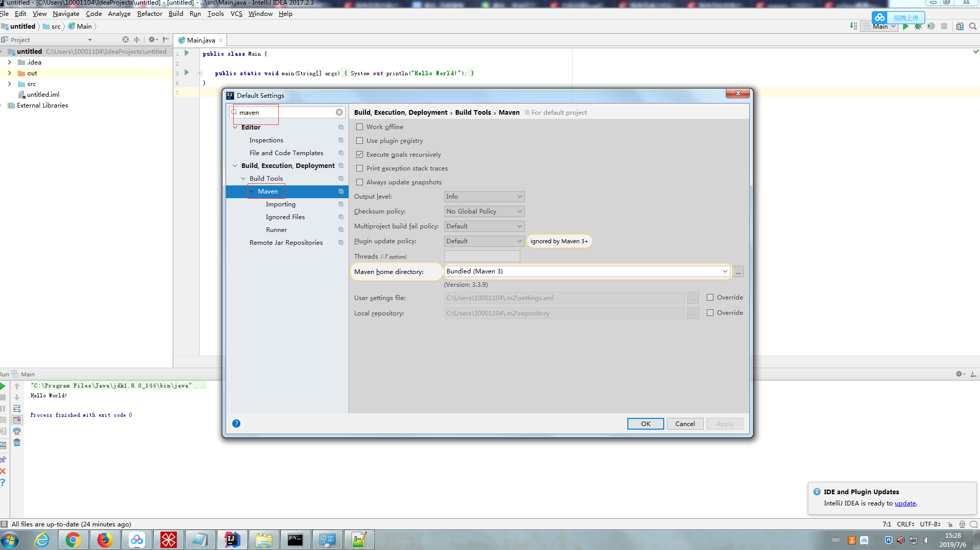Collapse the Editor settings node
980x550 pixels.
(235, 128)
